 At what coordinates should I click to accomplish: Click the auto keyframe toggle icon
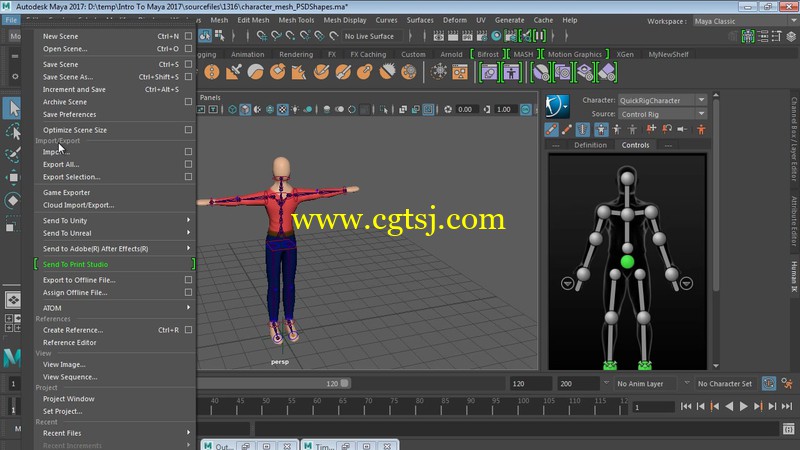[x=768, y=383]
